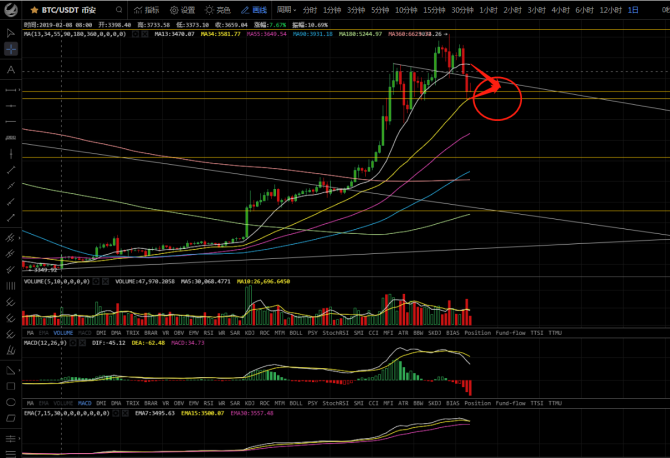This screenshot has width=670, height=458.
Task: Click the DEA:-62.48 value label
Action: click(148, 343)
